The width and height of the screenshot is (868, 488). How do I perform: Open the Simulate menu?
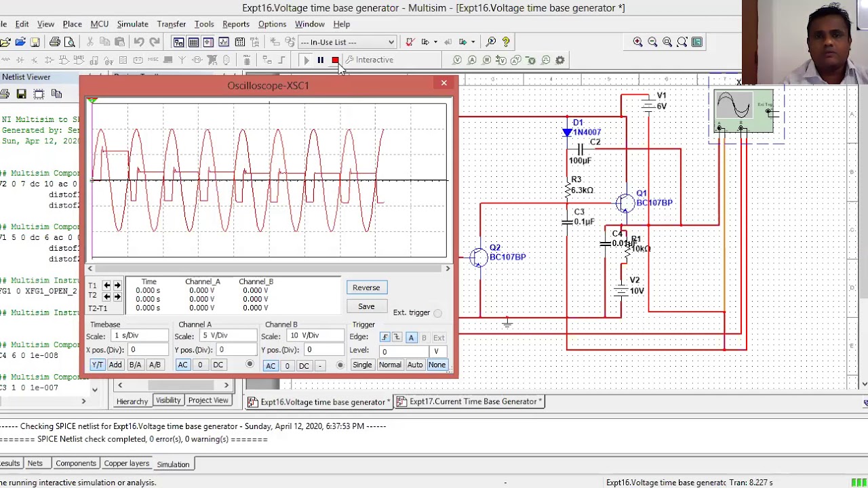[x=132, y=24]
